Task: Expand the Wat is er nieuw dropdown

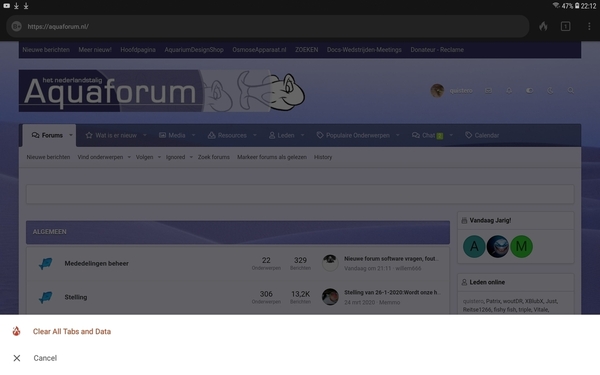Action: [145, 135]
